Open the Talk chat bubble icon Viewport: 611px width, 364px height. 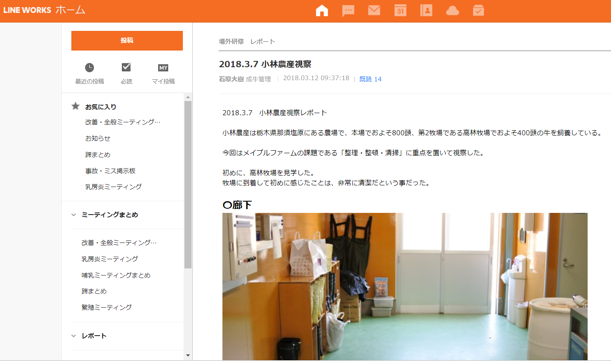(348, 10)
